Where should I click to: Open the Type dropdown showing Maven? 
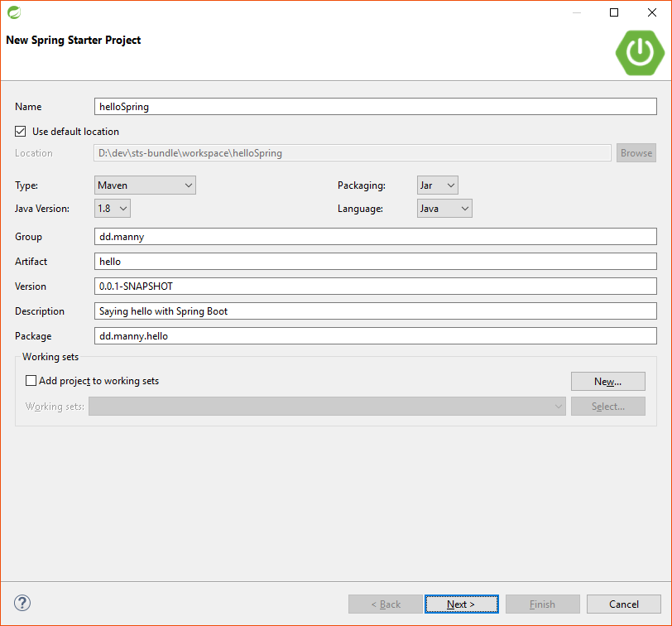click(x=145, y=185)
